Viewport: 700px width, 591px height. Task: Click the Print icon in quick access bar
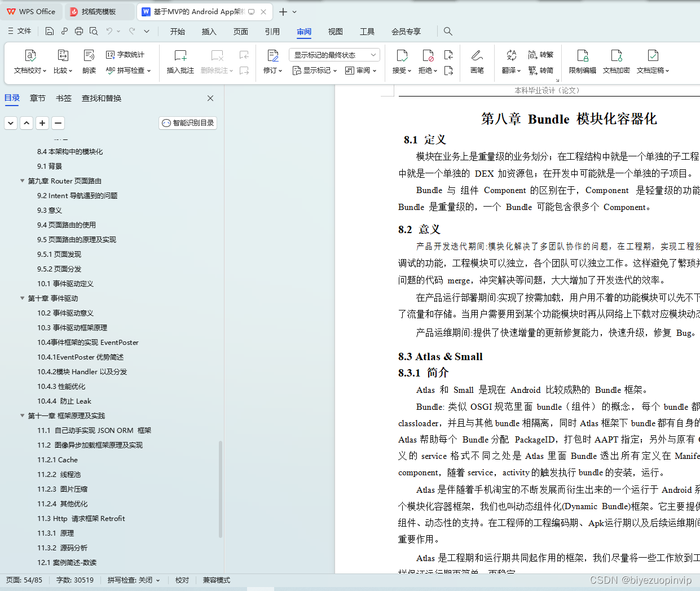tap(79, 31)
